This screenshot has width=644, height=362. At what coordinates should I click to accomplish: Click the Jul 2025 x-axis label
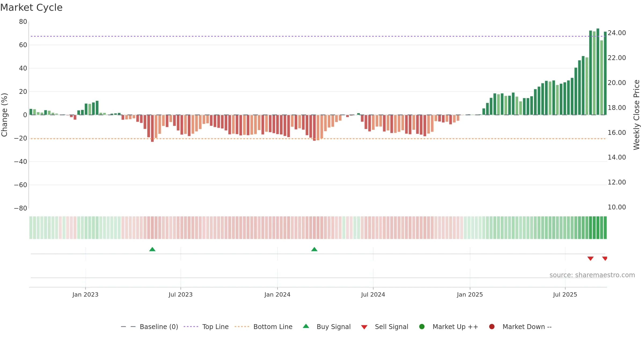tap(565, 295)
